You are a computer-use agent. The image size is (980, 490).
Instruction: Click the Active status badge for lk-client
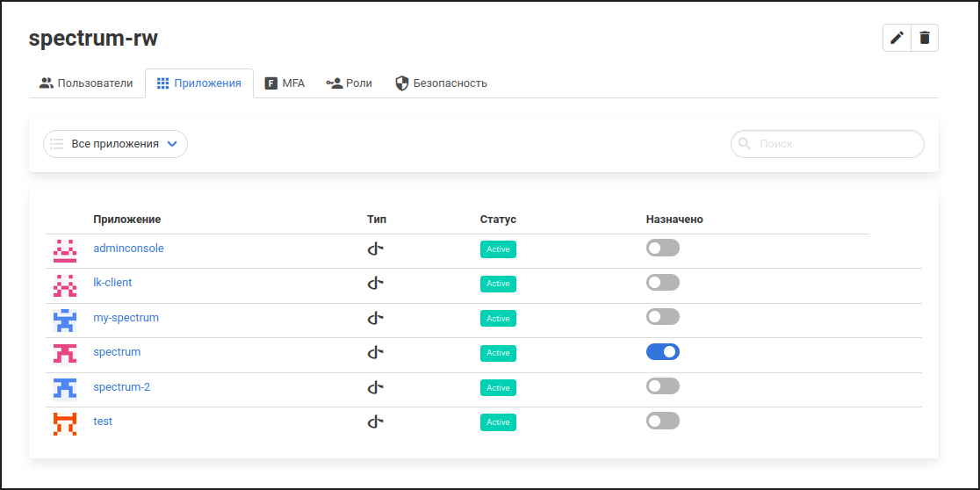[x=498, y=284]
